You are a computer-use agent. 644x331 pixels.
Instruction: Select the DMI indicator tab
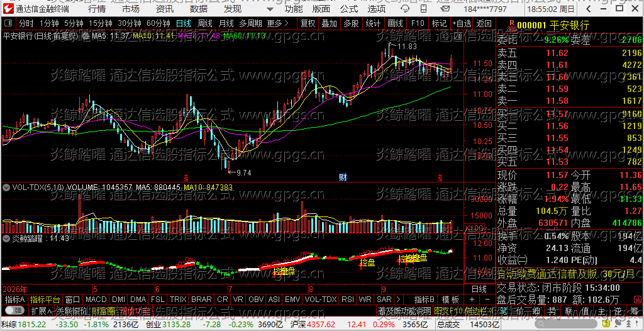(119, 299)
